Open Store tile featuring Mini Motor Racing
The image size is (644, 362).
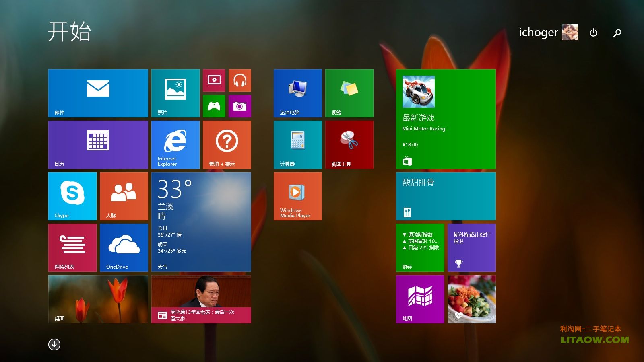(446, 119)
